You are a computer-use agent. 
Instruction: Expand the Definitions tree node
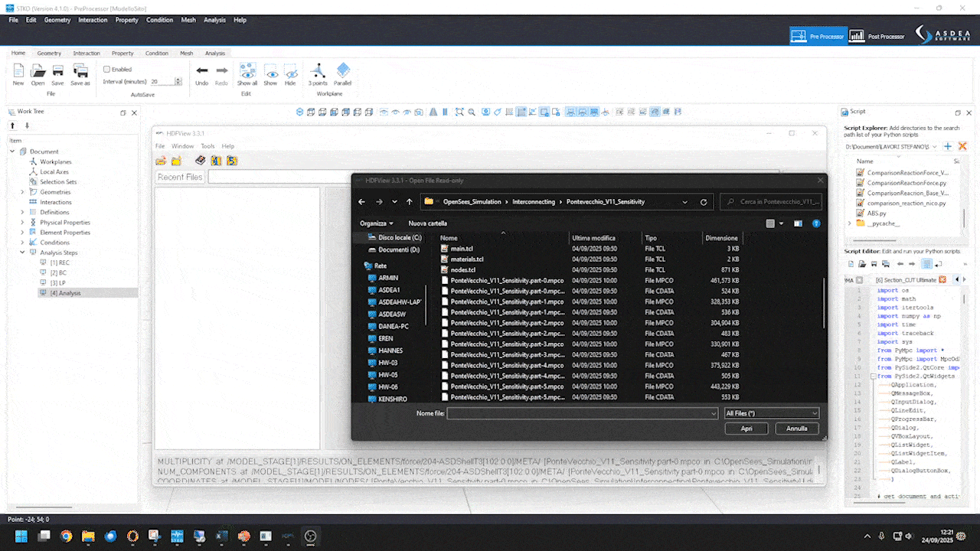22,212
